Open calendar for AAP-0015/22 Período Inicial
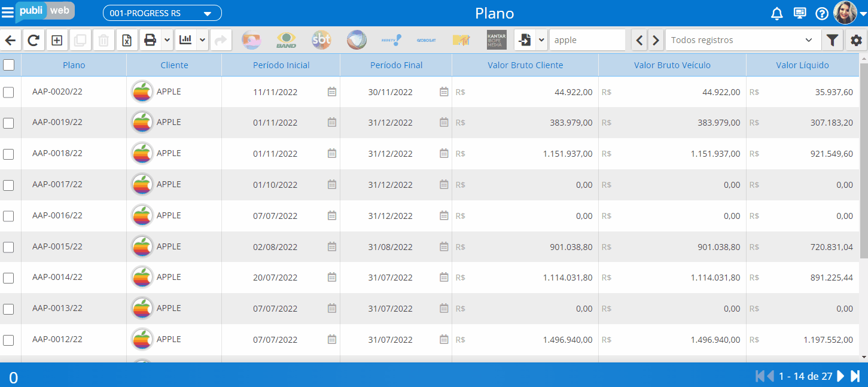 tap(332, 246)
